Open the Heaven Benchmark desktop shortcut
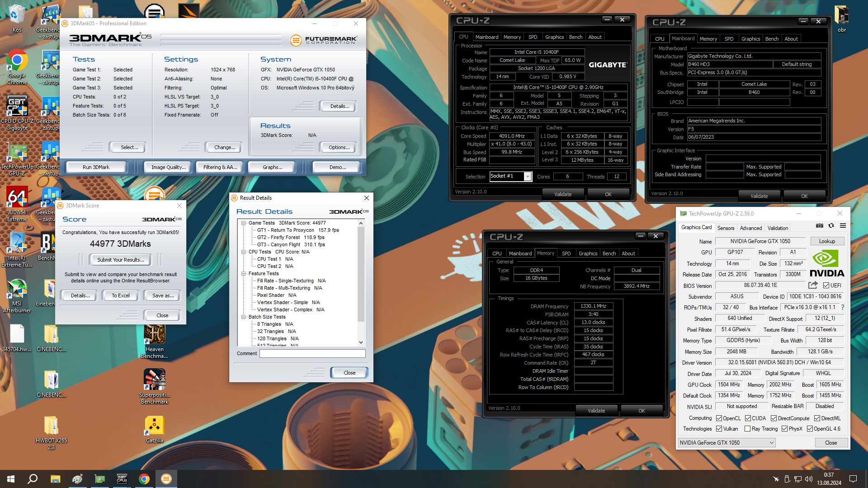Screen dimensions: 868x488 click(x=154, y=342)
